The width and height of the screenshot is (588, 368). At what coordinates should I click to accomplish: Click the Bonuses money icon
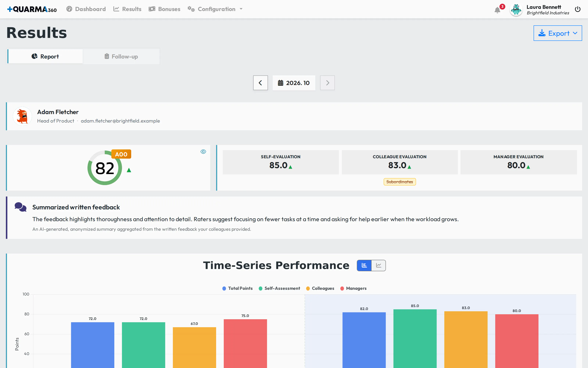(152, 9)
